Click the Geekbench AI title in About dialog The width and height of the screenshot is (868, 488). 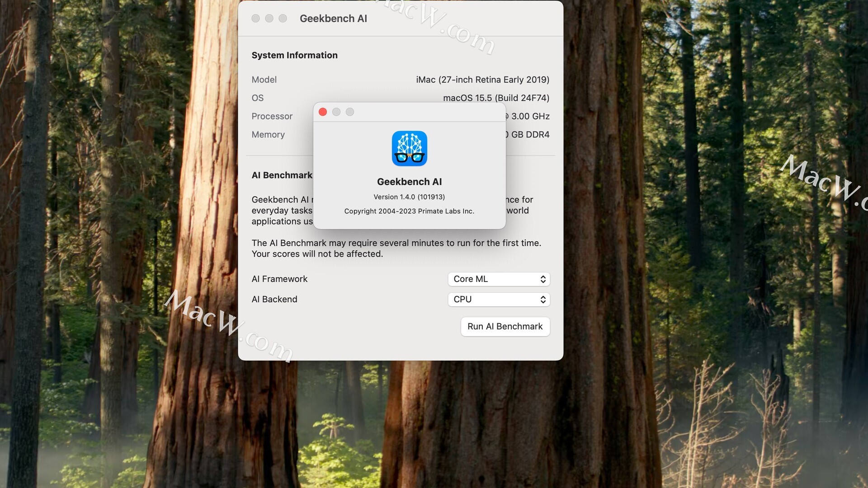click(409, 182)
